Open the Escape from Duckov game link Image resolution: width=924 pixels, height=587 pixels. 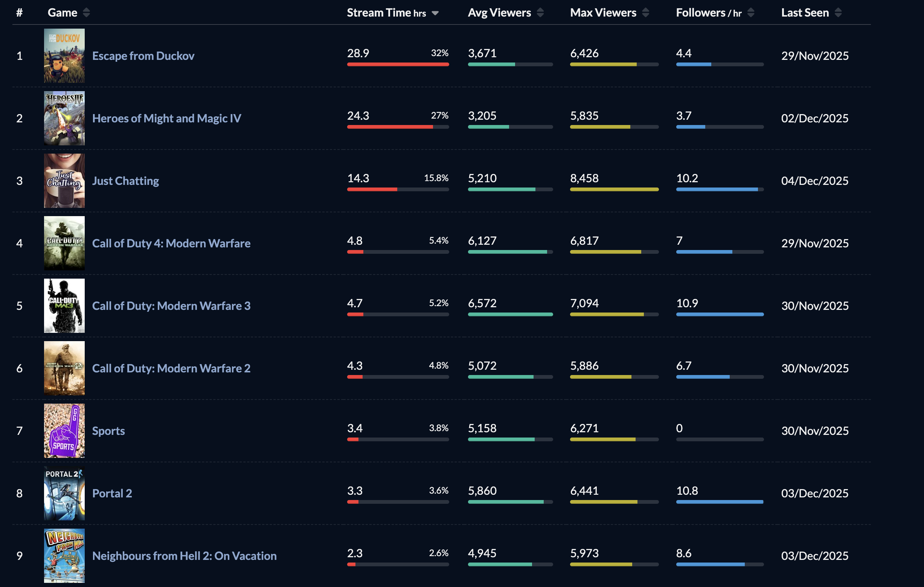pyautogui.click(x=143, y=56)
